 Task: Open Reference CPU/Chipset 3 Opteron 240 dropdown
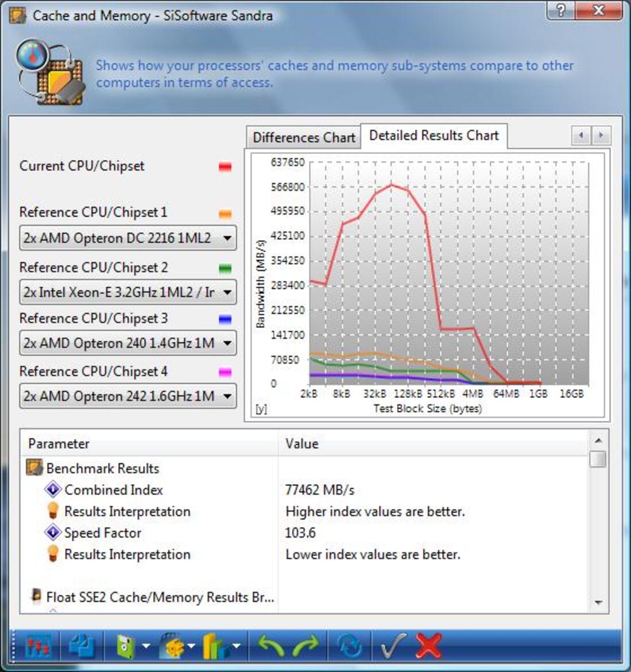coord(127,343)
